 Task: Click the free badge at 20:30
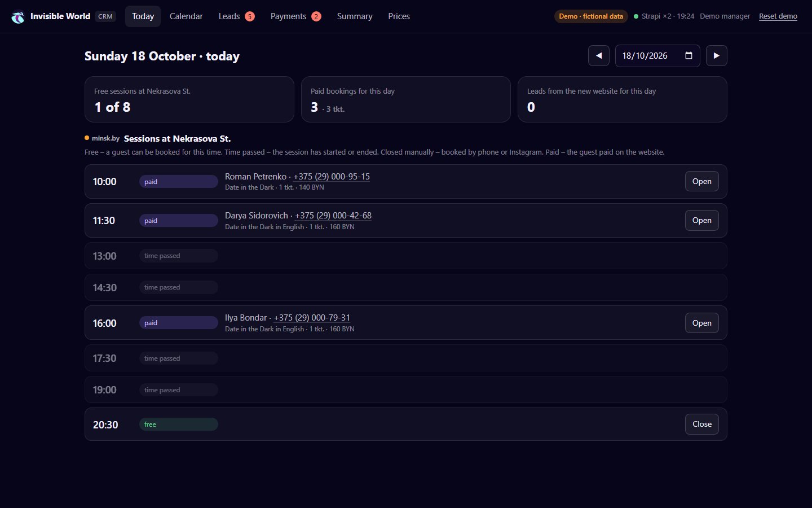pyautogui.click(x=179, y=424)
